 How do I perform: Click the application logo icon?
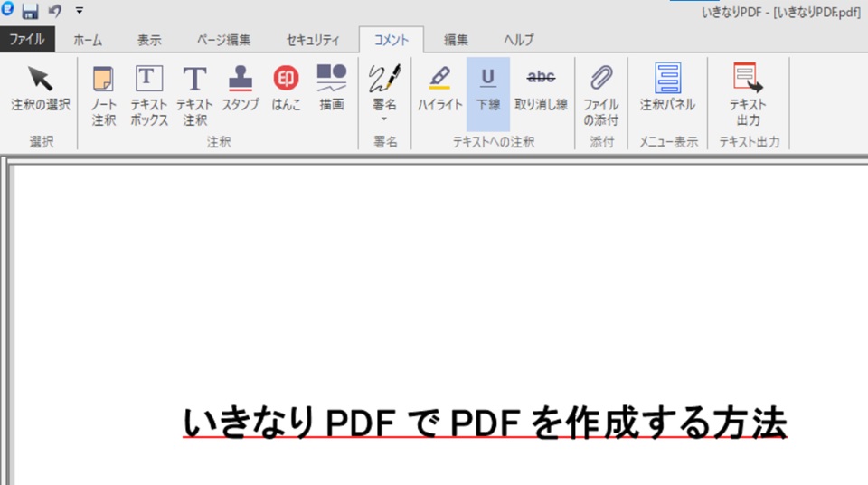[7, 9]
